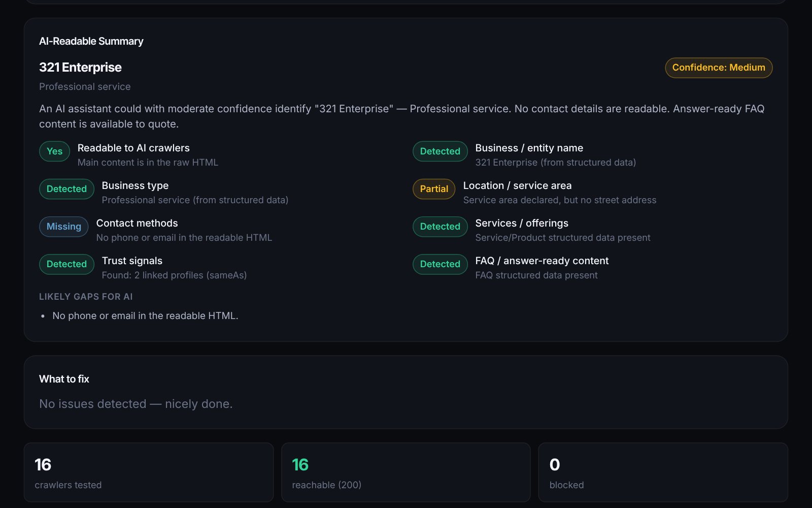The width and height of the screenshot is (812, 508).
Task: Click the Detected badge beside FAQ / answer-ready content
Action: pos(440,264)
